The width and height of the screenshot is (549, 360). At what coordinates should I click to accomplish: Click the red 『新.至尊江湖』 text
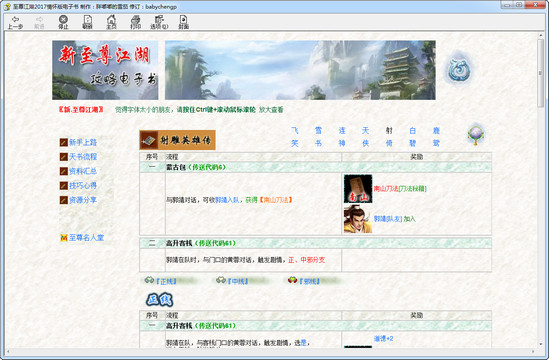(x=81, y=110)
